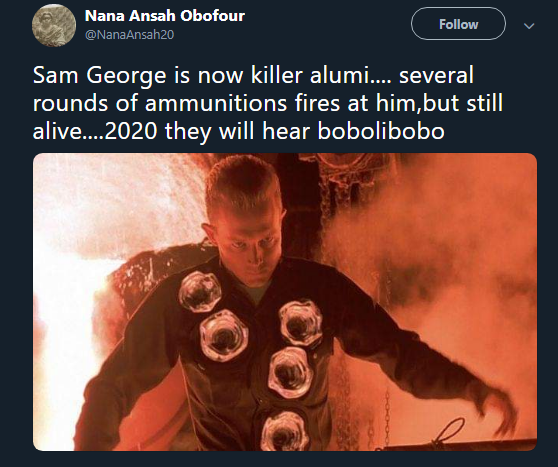
Task: Click the '2020' text in the tweet
Action: (131, 131)
